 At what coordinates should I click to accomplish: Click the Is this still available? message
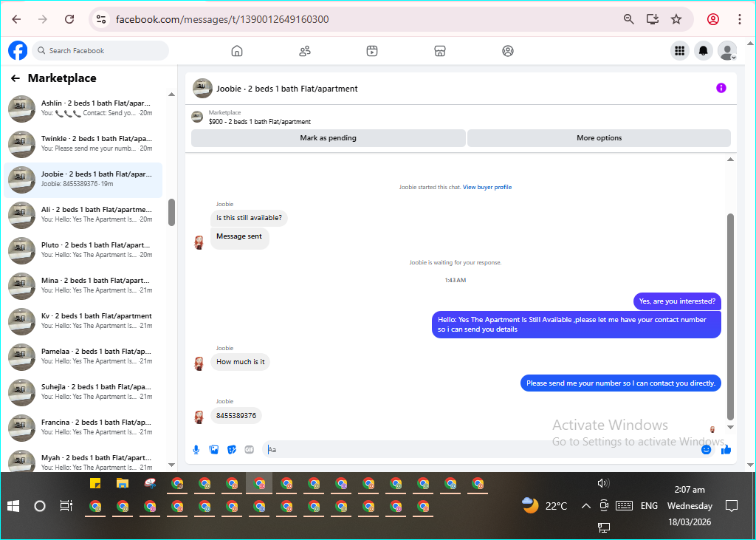[x=249, y=218]
